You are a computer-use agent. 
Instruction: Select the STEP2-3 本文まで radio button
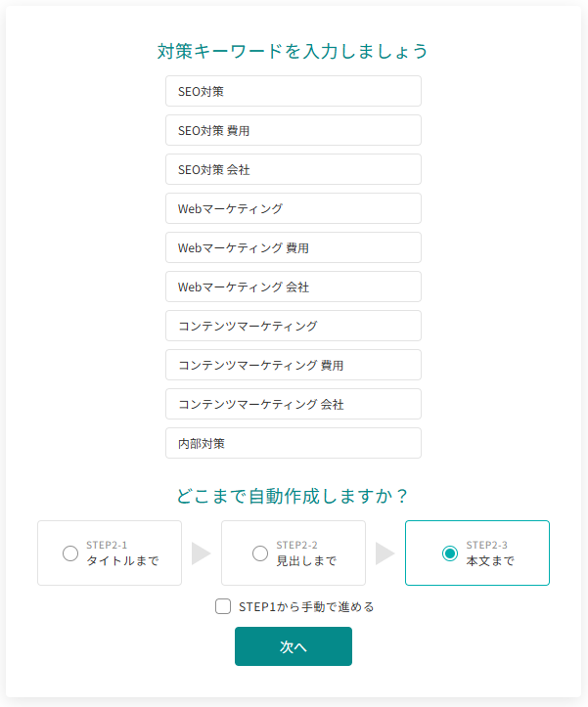click(x=450, y=553)
